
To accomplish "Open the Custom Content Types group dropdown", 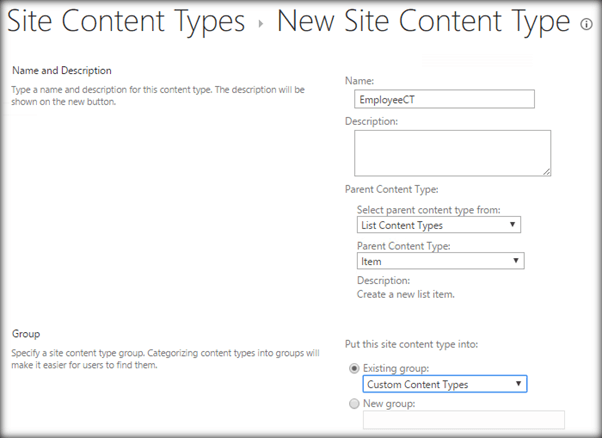I will pos(446,384).
